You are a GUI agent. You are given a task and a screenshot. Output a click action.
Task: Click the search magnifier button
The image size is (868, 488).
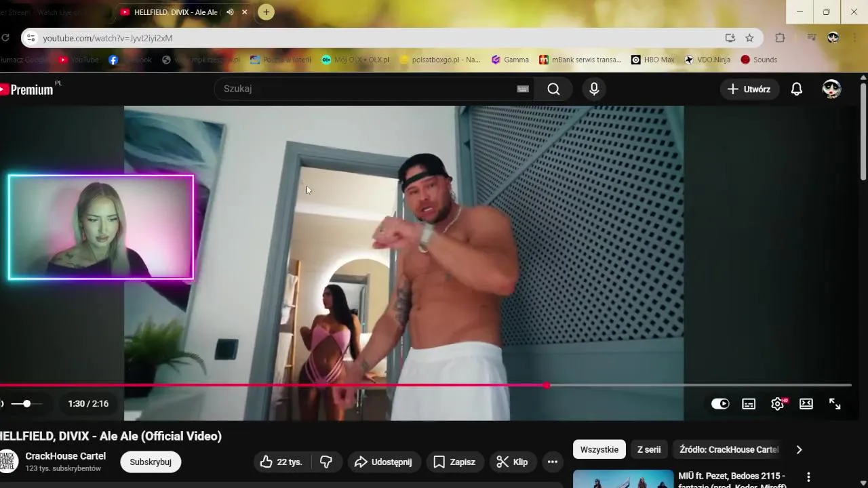(x=553, y=89)
